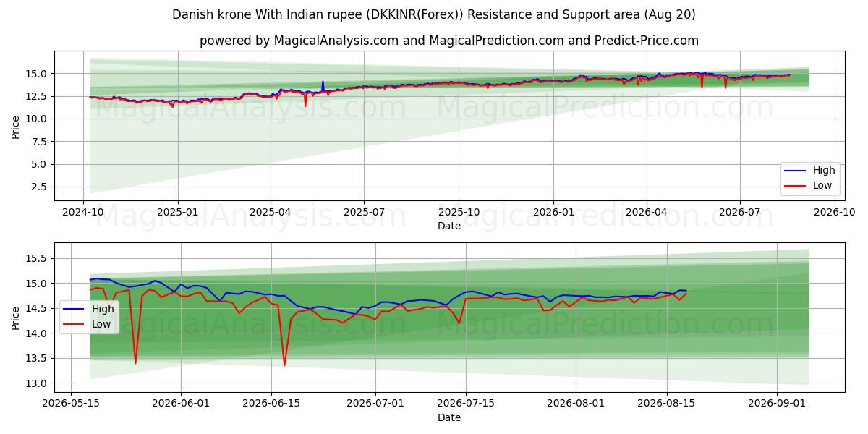Click the top chart x-axis label '2025-07'

click(363, 212)
